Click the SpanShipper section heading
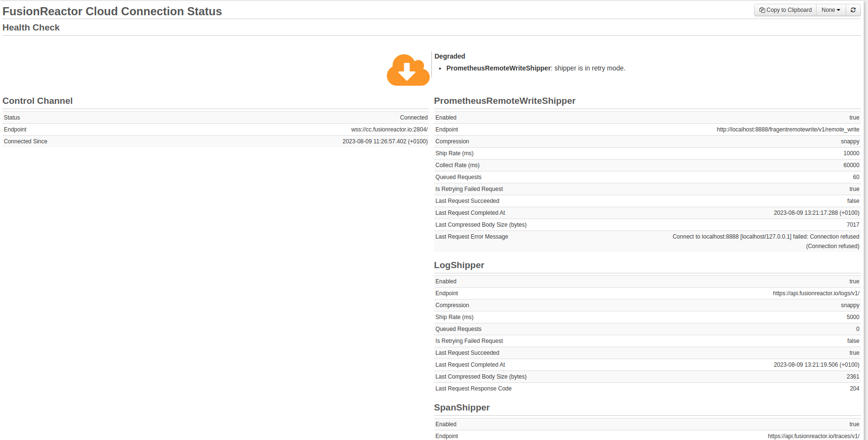Viewport: 868px width, 440px height. pos(462,408)
